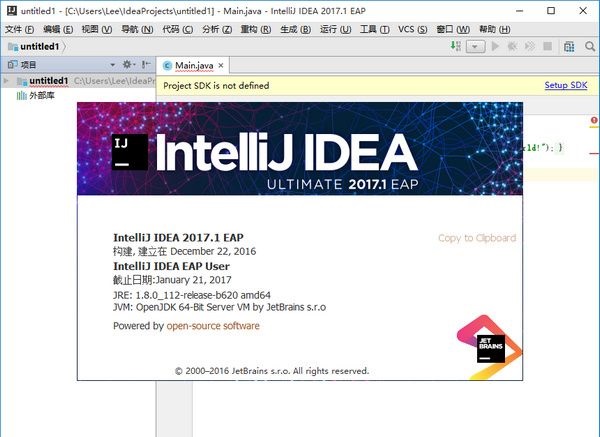Click the 'IntelliJ IDEA 2017.1 EAP' heading text
This screenshot has height=437, width=600.
(178, 237)
